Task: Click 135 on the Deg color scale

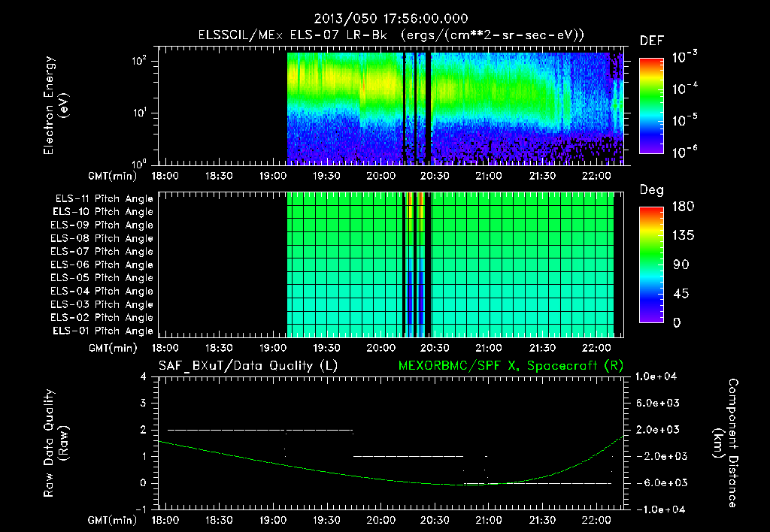Action: pos(683,236)
